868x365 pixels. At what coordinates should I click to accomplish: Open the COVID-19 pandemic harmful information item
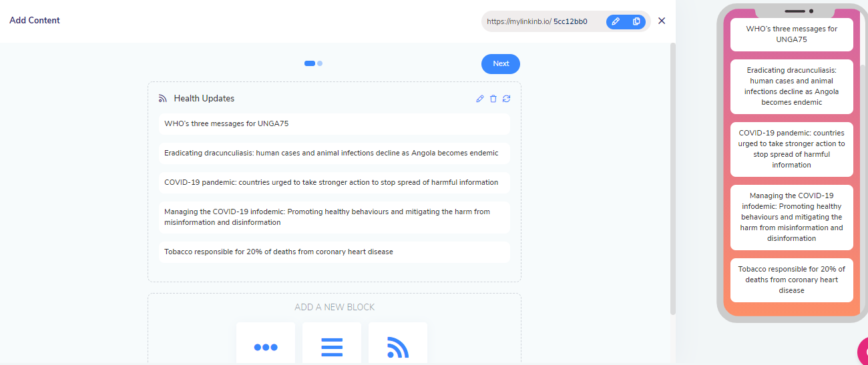click(334, 182)
